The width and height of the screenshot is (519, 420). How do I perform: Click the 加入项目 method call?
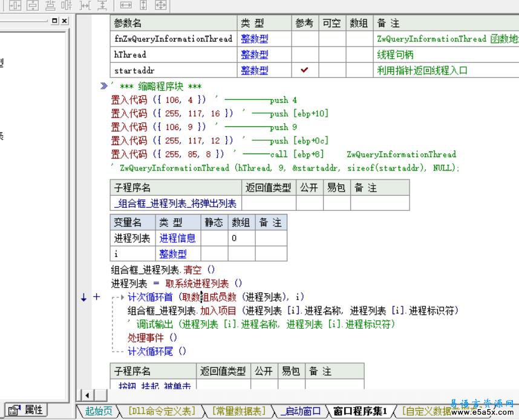218,311
